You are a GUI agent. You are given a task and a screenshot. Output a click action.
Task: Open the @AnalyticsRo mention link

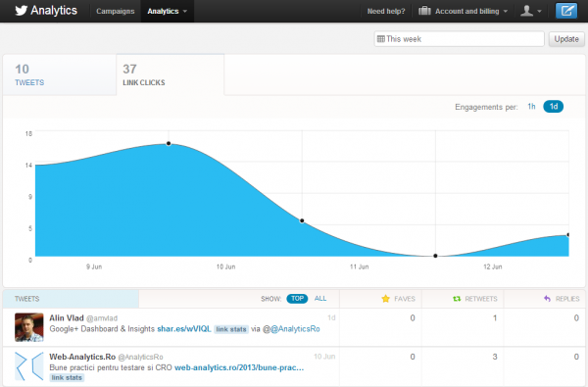295,329
